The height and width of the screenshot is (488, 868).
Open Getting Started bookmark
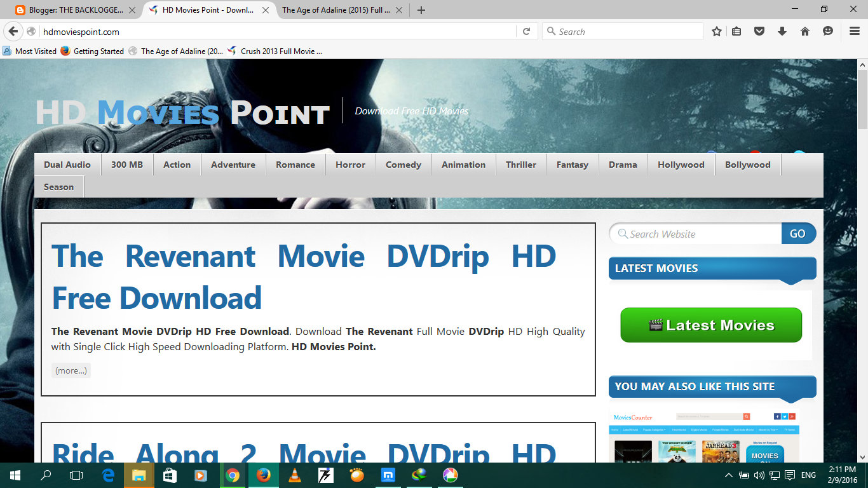point(92,51)
